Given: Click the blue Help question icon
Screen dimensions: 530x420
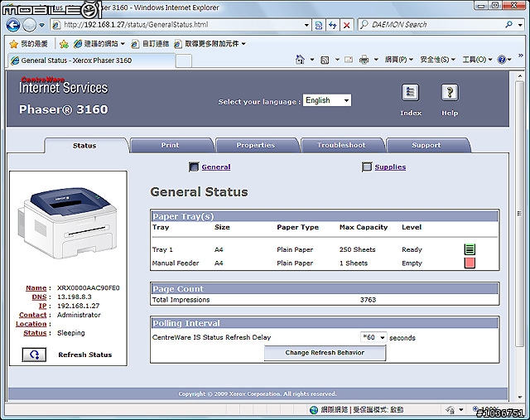Looking at the screenshot, I should click(x=502, y=60).
